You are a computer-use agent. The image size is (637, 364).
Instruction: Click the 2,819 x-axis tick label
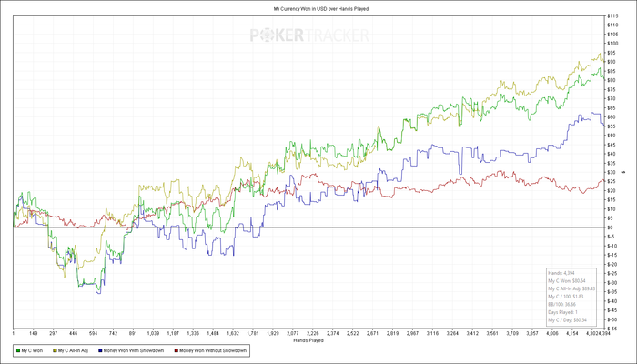pos(392,334)
